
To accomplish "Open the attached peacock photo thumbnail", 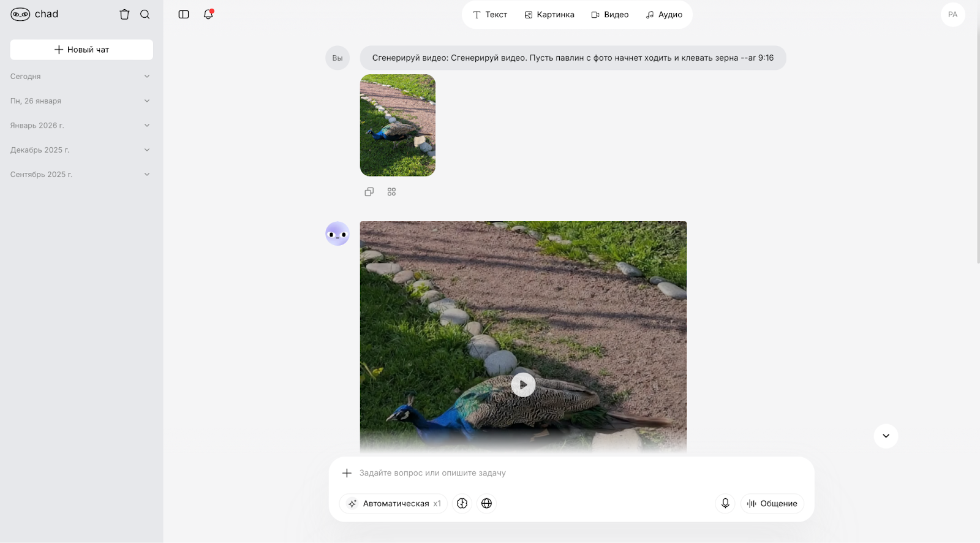I will 398,126.
